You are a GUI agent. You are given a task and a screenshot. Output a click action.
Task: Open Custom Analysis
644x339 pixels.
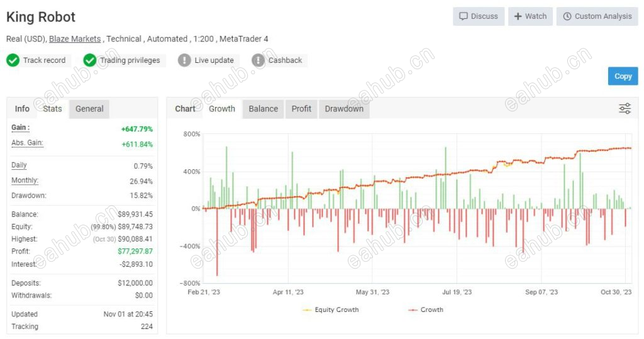[x=597, y=16]
